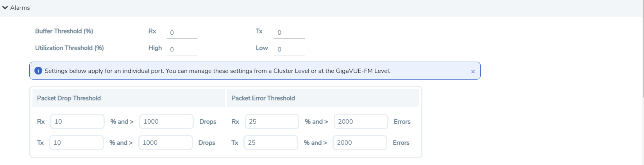Click Packet Error Tx percent field
Screen dimensions: 644x165
coord(270,143)
